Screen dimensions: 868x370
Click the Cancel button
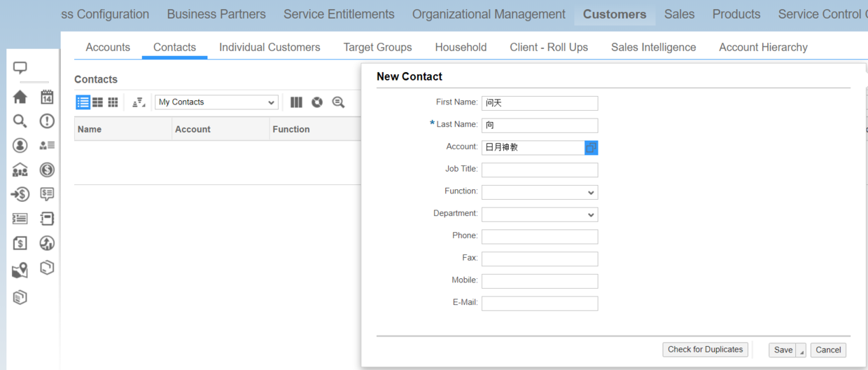coord(828,350)
